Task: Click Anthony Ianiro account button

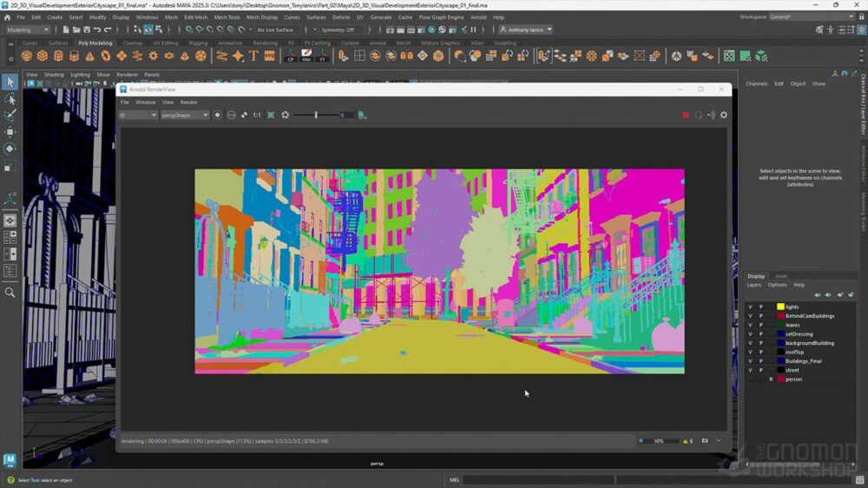Action: point(524,30)
